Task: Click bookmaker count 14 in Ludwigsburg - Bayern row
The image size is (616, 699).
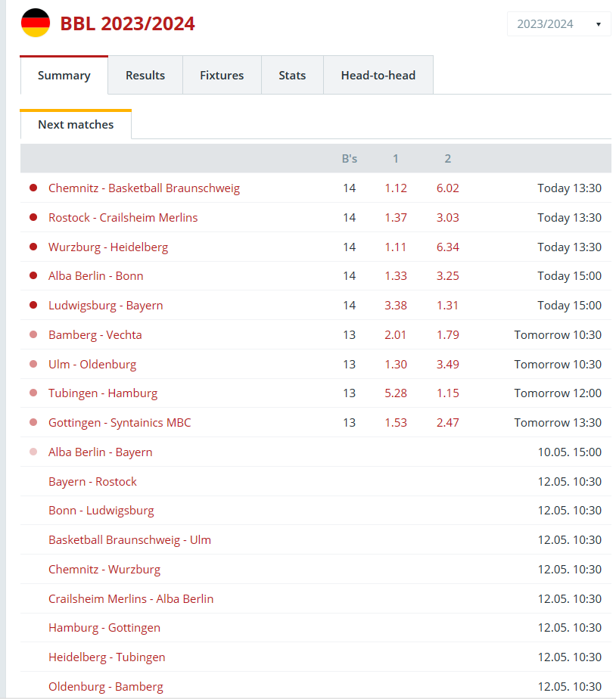Action: tap(350, 306)
